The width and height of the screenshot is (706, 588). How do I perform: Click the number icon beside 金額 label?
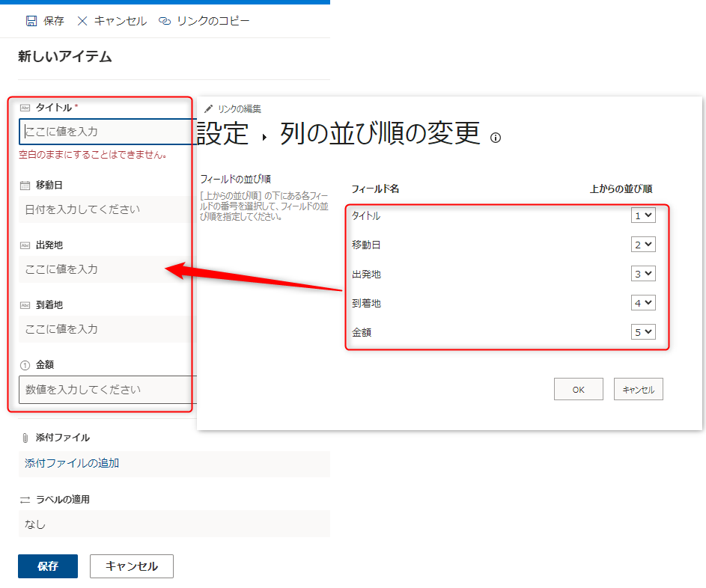point(25,365)
